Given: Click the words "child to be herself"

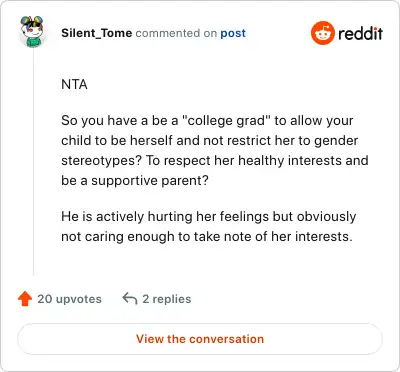Looking at the screenshot, I should point(117,141).
